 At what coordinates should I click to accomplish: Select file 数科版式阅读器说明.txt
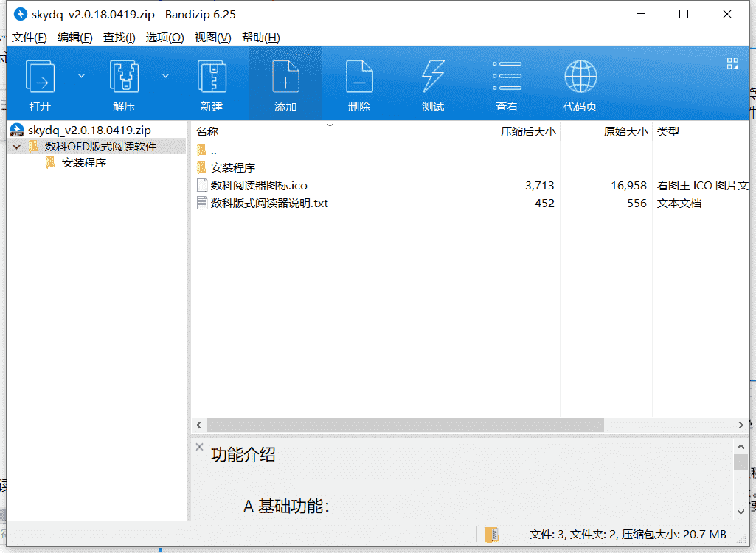tap(269, 204)
